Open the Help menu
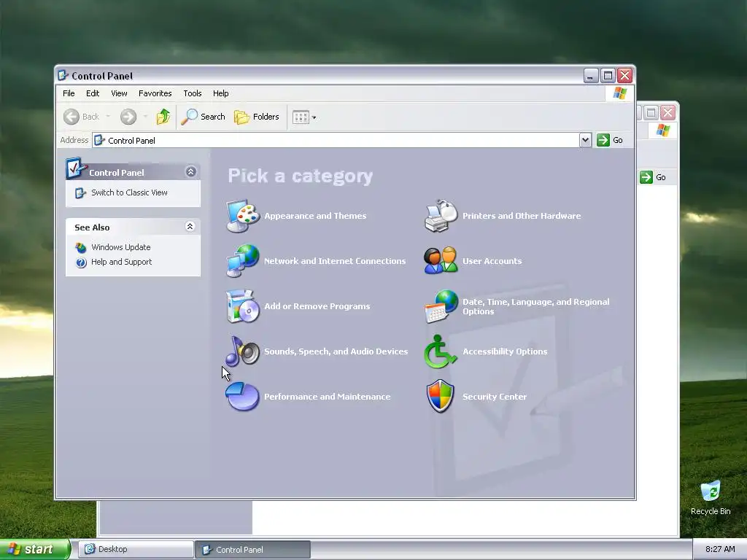The height and width of the screenshot is (560, 747). click(220, 93)
